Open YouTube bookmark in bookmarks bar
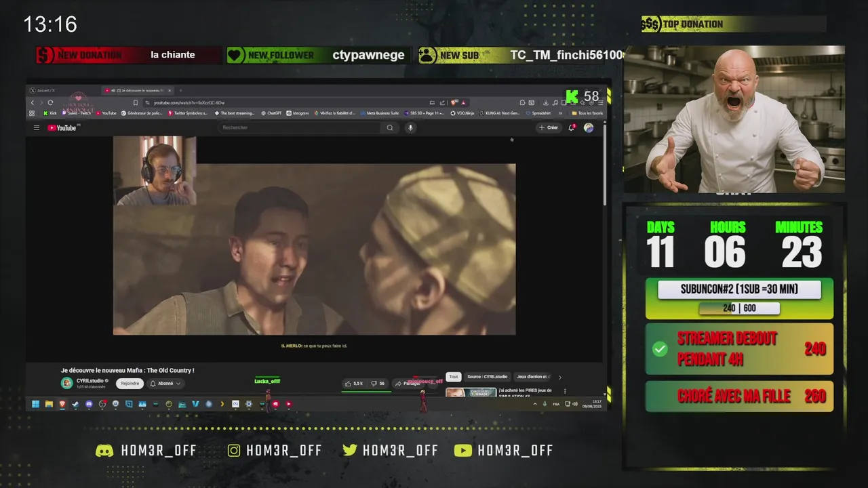The width and height of the screenshot is (868, 488). pos(106,113)
